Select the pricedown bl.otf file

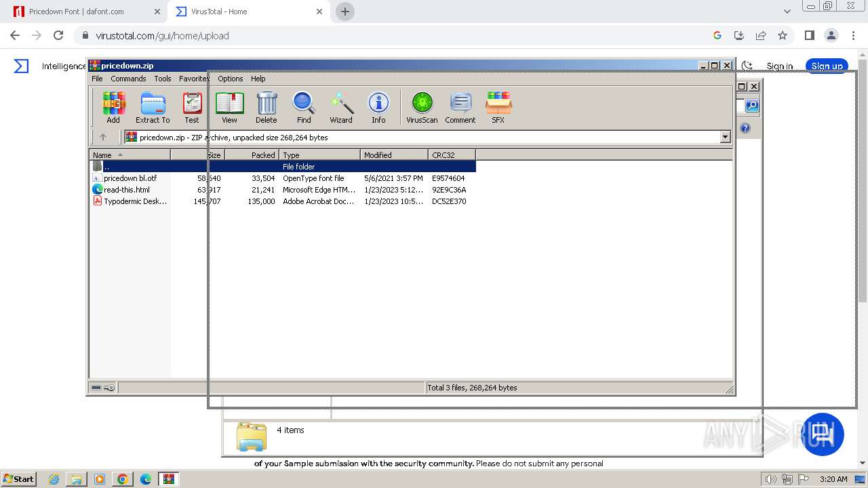click(x=283, y=178)
